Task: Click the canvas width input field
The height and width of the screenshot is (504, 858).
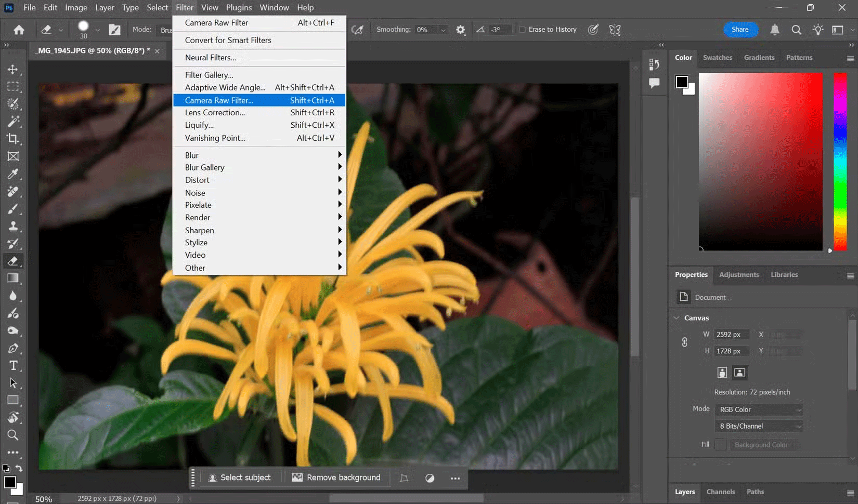Action: pos(731,335)
